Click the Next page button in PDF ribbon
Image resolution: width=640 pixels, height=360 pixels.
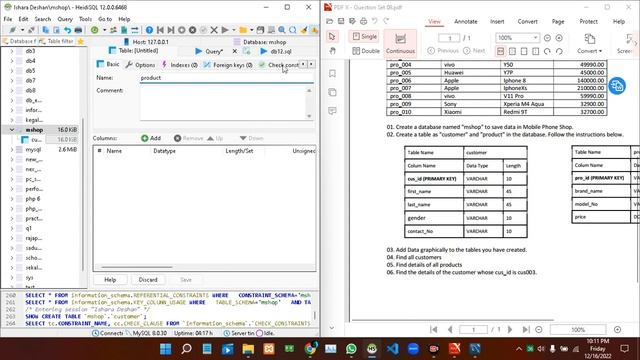[474, 51]
